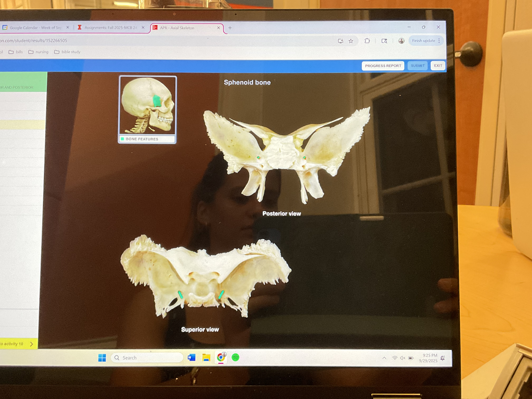
Task: Expand hidden system tray icons chevron
Action: (384, 358)
